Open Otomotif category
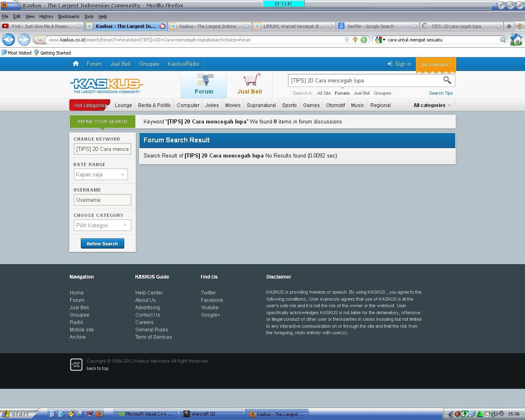525x420 pixels. 336,105
